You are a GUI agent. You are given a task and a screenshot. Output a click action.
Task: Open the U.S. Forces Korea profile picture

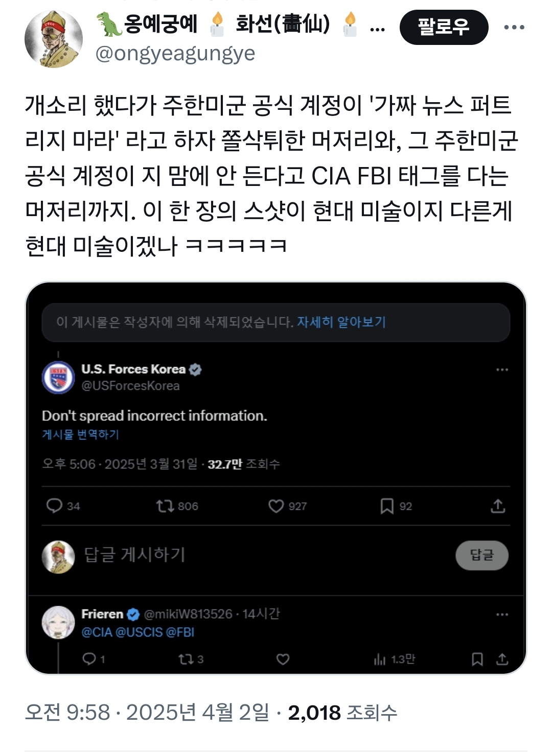click(x=58, y=378)
